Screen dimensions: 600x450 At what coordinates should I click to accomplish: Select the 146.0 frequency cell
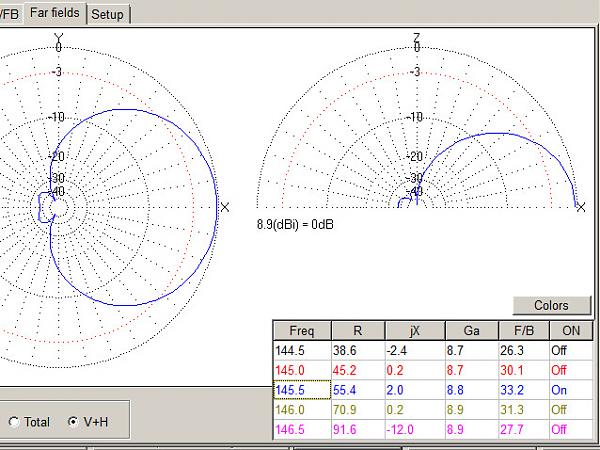302,410
